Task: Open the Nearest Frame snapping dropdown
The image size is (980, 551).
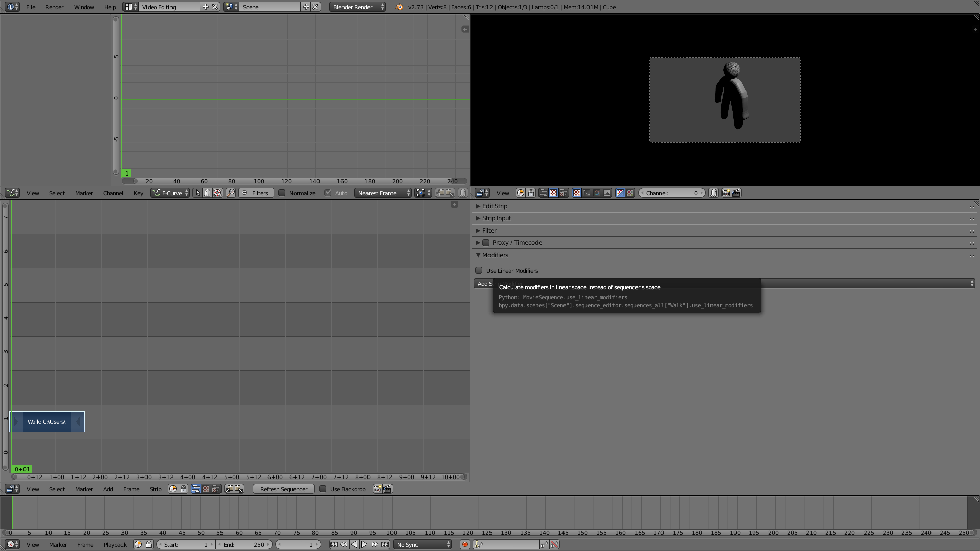Action: tap(383, 193)
